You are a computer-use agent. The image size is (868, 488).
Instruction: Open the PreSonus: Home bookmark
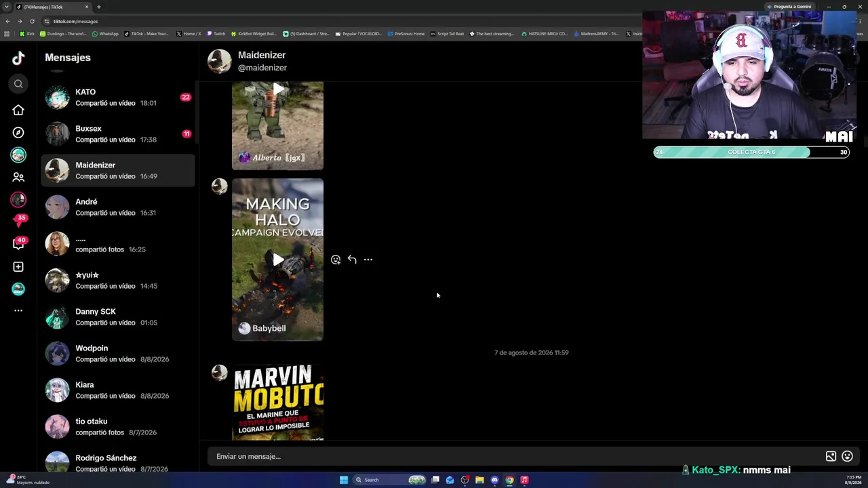(x=406, y=34)
